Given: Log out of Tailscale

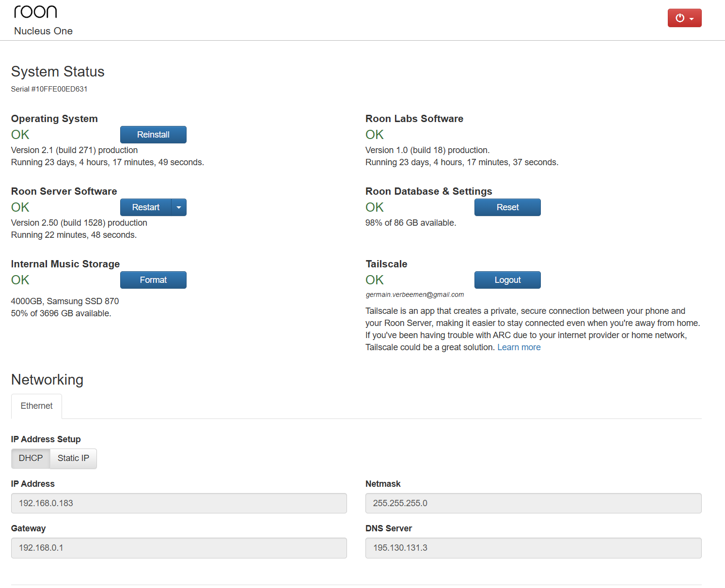Looking at the screenshot, I should 507,280.
